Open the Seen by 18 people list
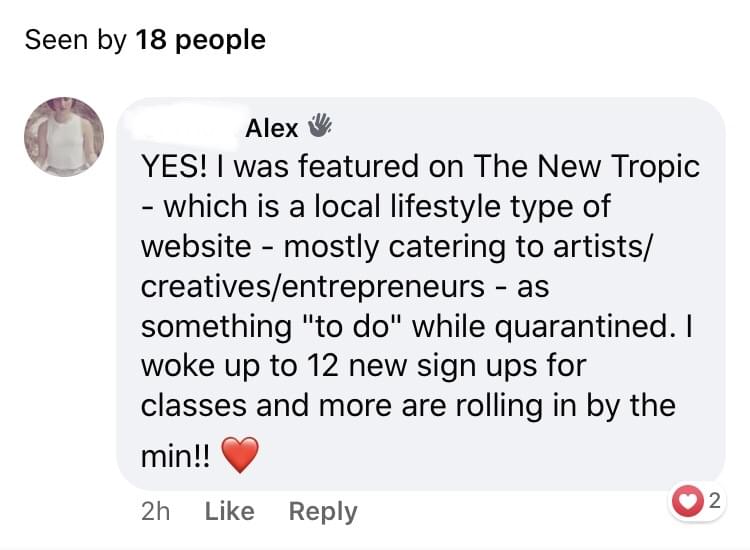Image resolution: width=750 pixels, height=550 pixels. (x=145, y=40)
